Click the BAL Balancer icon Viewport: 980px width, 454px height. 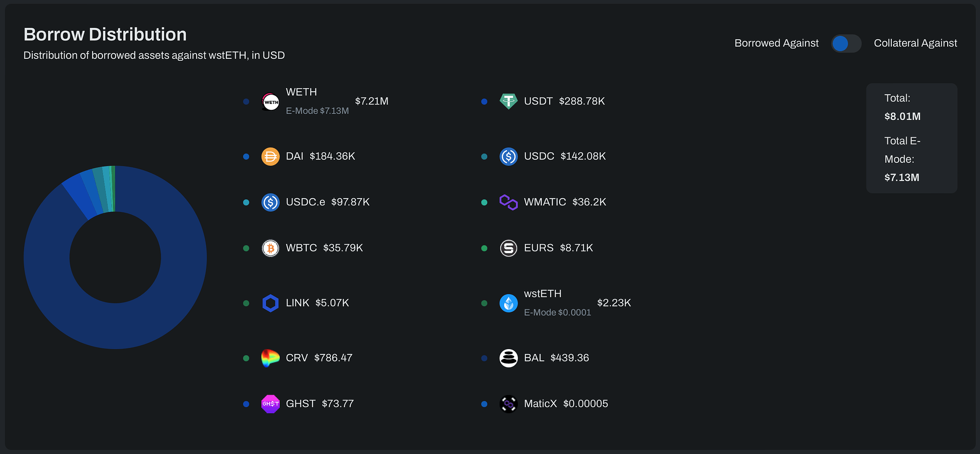[x=508, y=358]
